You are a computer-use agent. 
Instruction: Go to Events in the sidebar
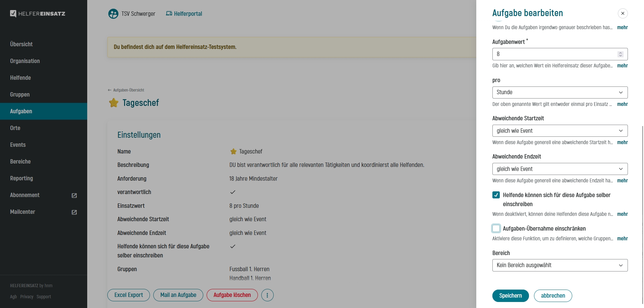(x=18, y=145)
